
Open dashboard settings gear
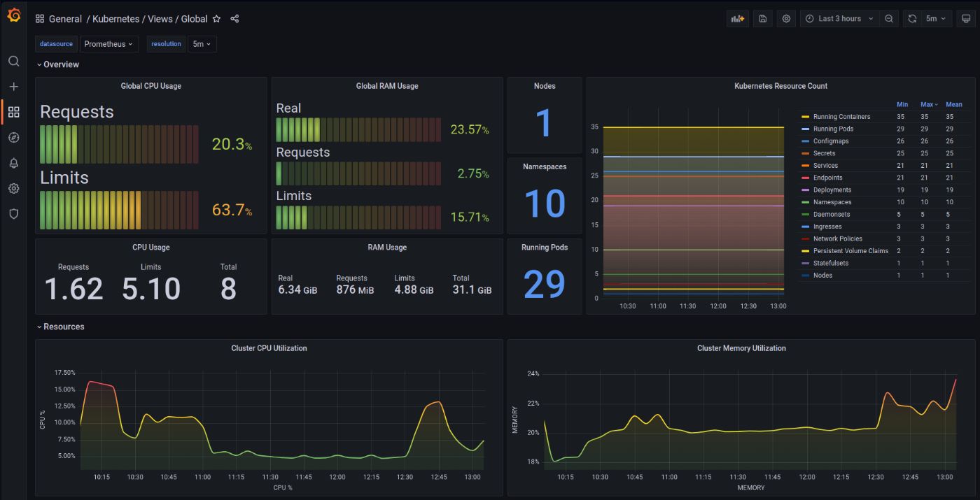click(785, 18)
